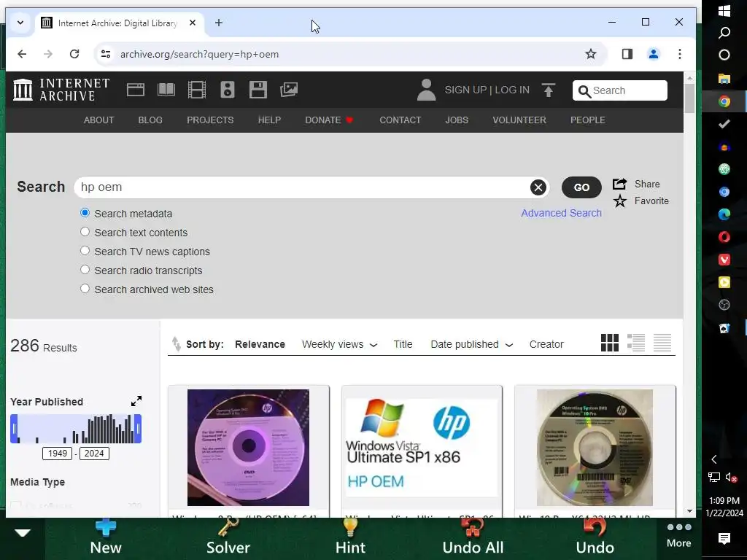Expand the taskbar hidden icons chevron
This screenshot has width=747, height=560.
713,459
